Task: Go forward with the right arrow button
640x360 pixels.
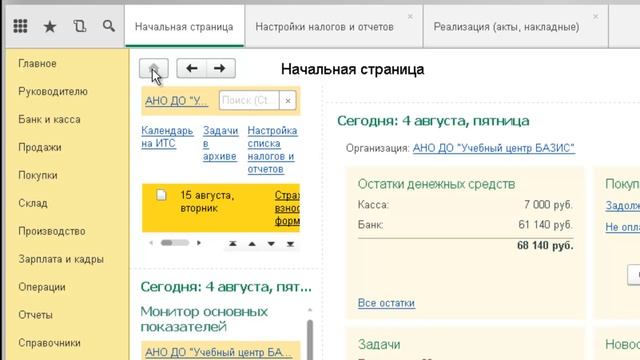Action: pos(220,68)
